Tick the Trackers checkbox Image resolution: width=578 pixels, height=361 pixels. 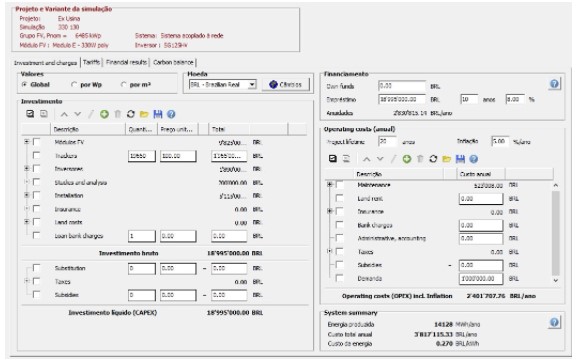coord(36,155)
